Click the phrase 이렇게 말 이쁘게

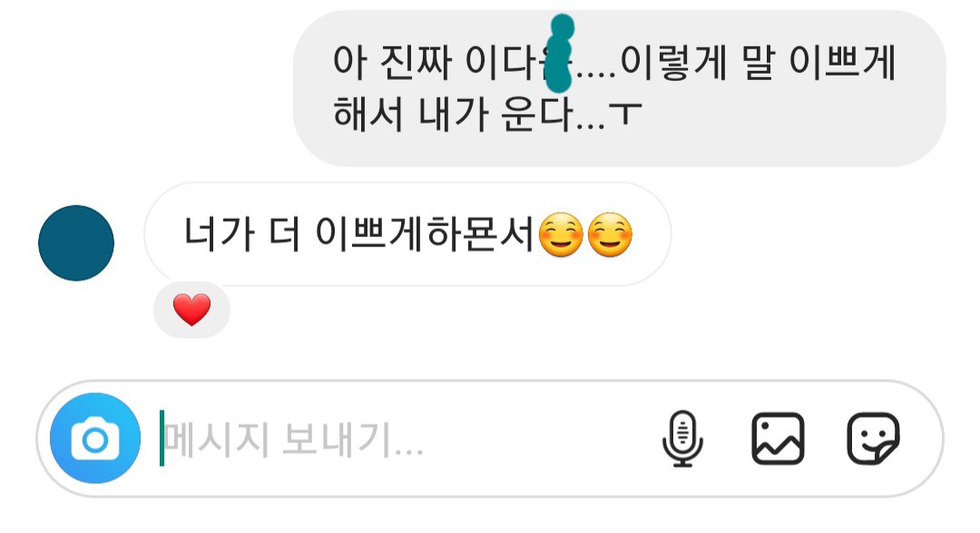pyautogui.click(x=758, y=62)
